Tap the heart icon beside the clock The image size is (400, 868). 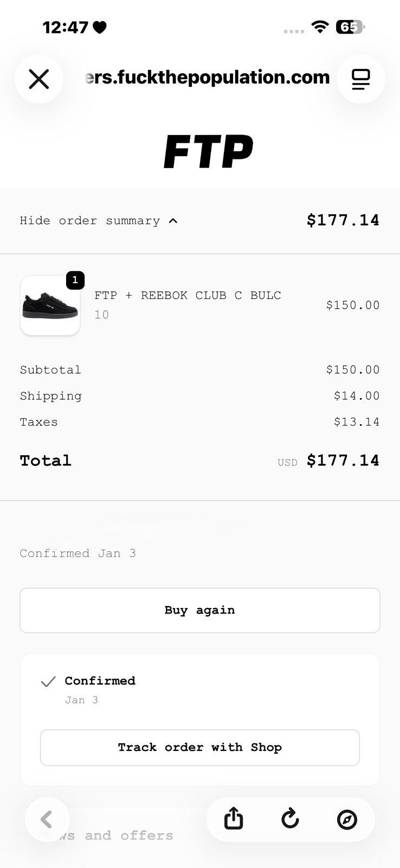100,27
